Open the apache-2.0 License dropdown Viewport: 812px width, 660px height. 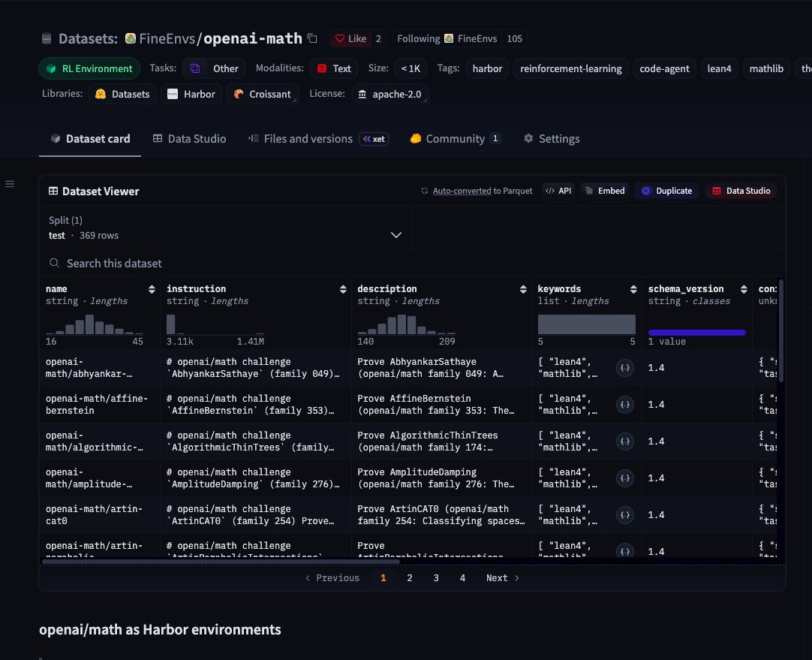[x=390, y=95]
